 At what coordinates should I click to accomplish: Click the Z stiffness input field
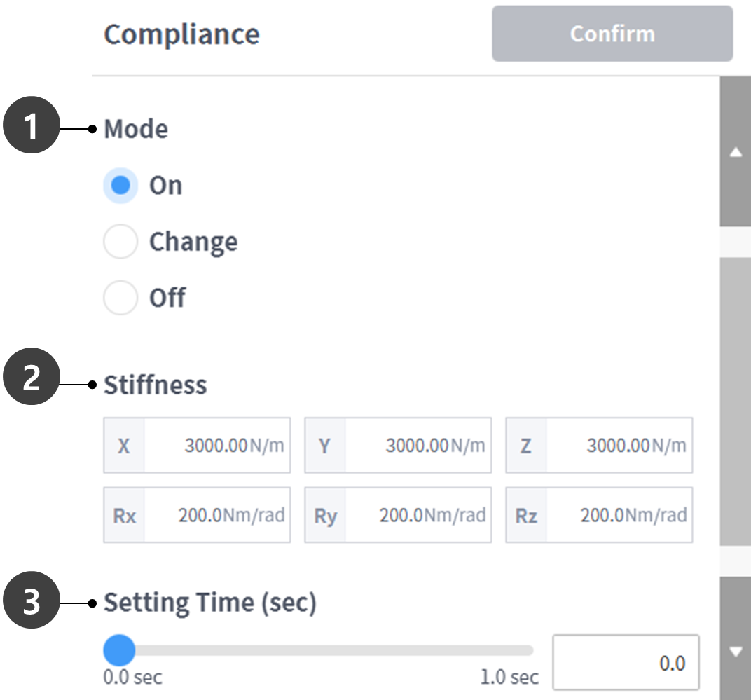[616, 446]
